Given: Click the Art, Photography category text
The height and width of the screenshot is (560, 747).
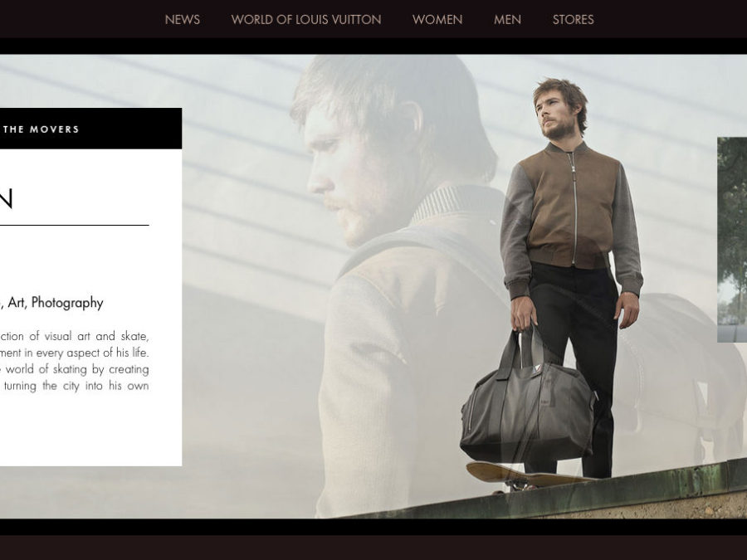Looking at the screenshot, I should click(51, 303).
